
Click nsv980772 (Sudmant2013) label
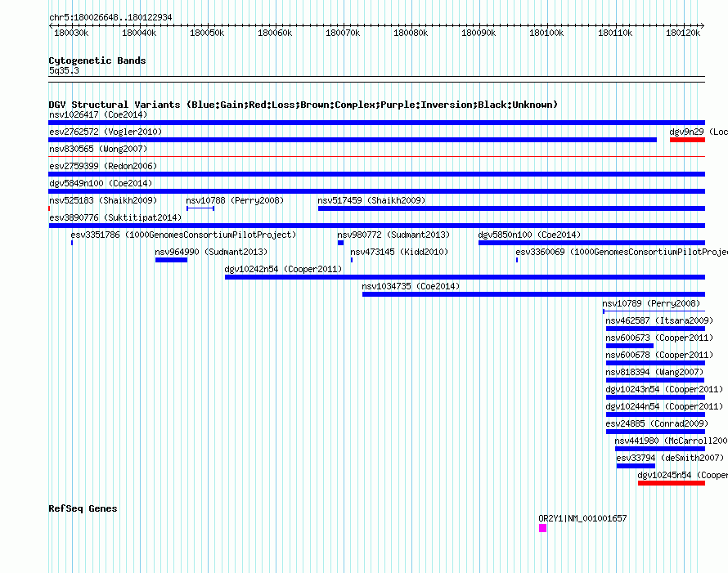pyautogui.click(x=393, y=235)
